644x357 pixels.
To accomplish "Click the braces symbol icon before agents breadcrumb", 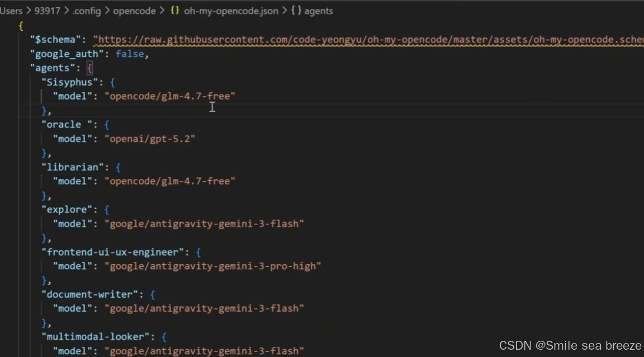I will pos(296,11).
